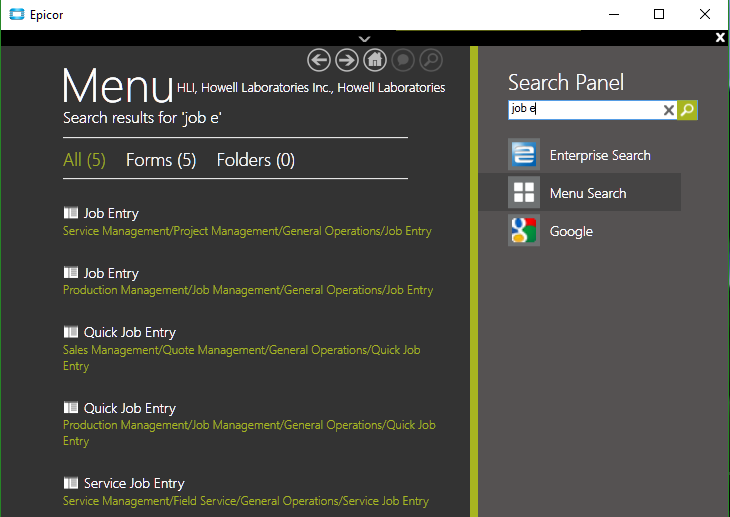Click the 'Search Panel' heading
The height and width of the screenshot is (517, 730).
(x=566, y=82)
